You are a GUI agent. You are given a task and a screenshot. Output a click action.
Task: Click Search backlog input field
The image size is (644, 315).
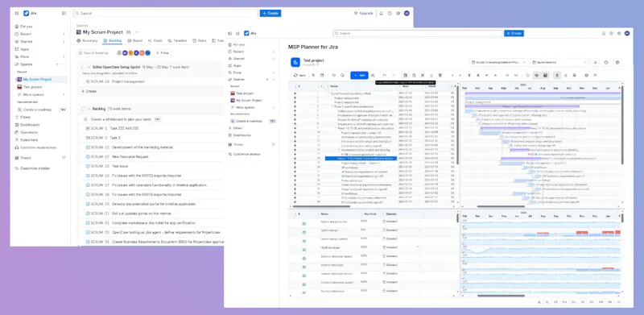[x=96, y=53]
